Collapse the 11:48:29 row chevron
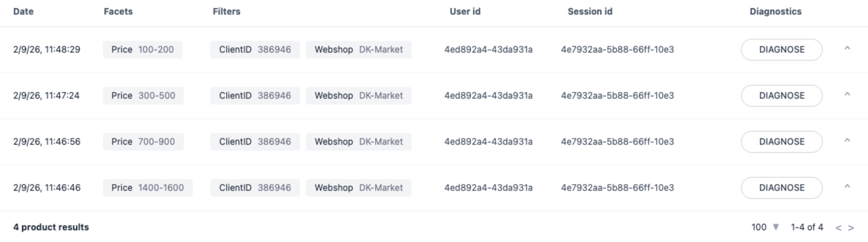Screen dimensions: 868x242 (847, 49)
